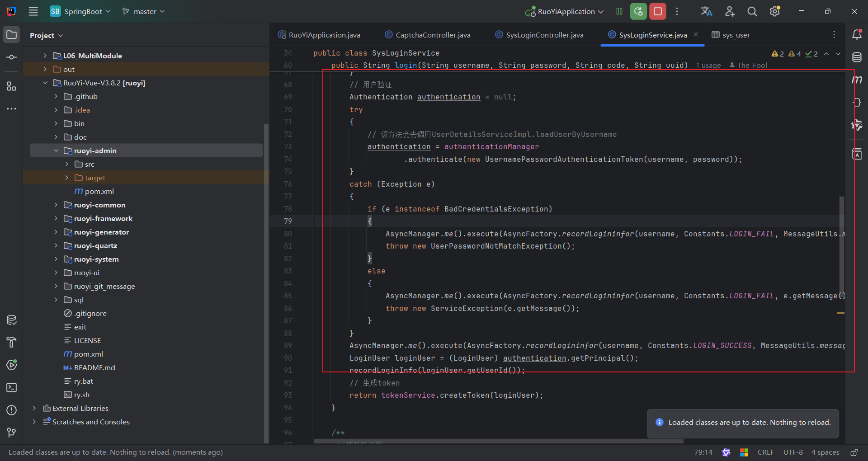
Task: Expand External Libraries node
Action: [34, 408]
